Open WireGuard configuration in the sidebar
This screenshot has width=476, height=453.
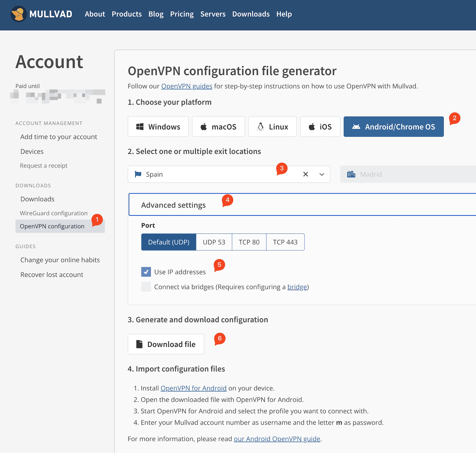(54, 213)
